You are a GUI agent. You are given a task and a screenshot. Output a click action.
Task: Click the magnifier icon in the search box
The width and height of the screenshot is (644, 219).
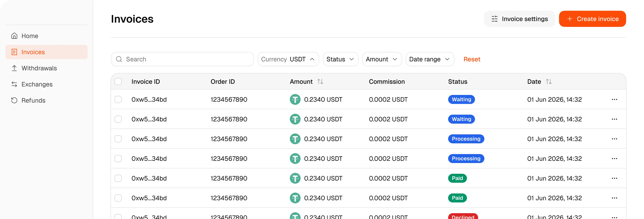pyautogui.click(x=119, y=59)
